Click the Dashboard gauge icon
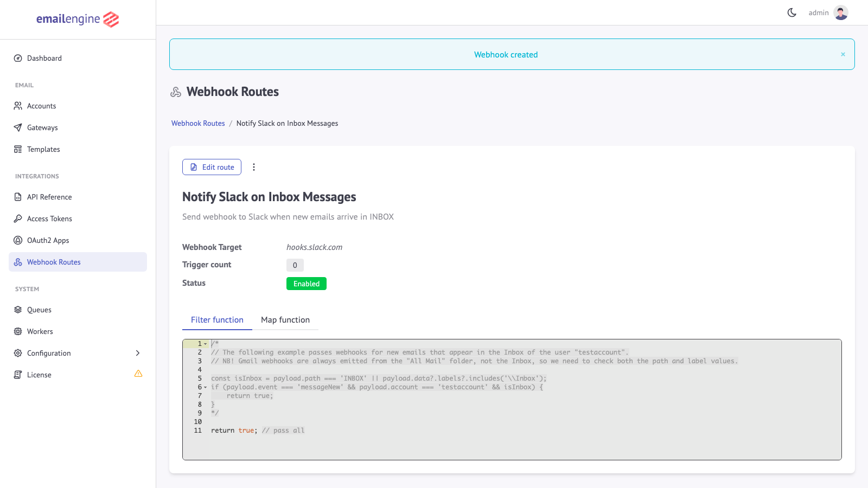Viewport: 868px width, 488px height. (x=18, y=58)
